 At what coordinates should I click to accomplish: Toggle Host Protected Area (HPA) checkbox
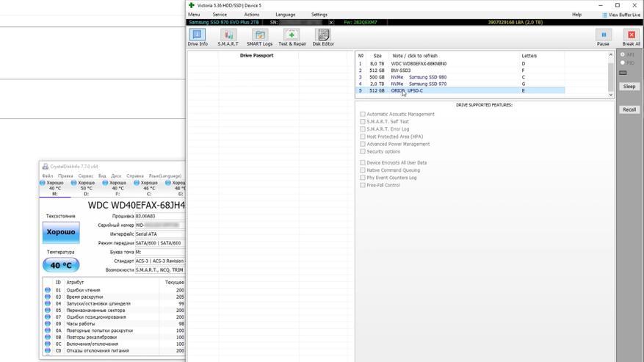click(362, 137)
